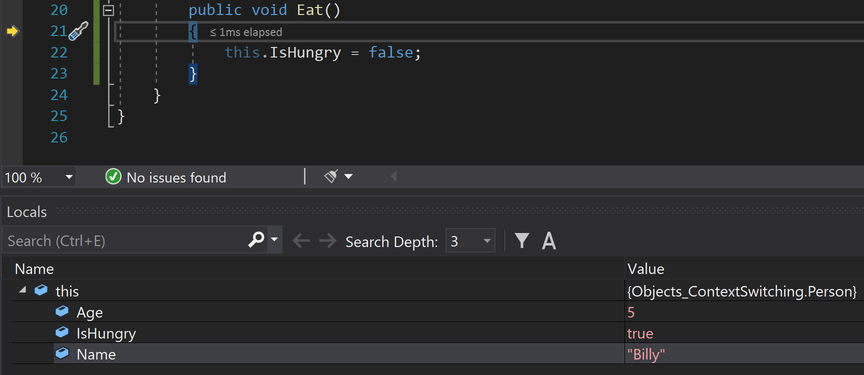Image resolution: width=864 pixels, height=375 pixels.
Task: Click the magnifier search icon in Locals
Action: tap(256, 240)
